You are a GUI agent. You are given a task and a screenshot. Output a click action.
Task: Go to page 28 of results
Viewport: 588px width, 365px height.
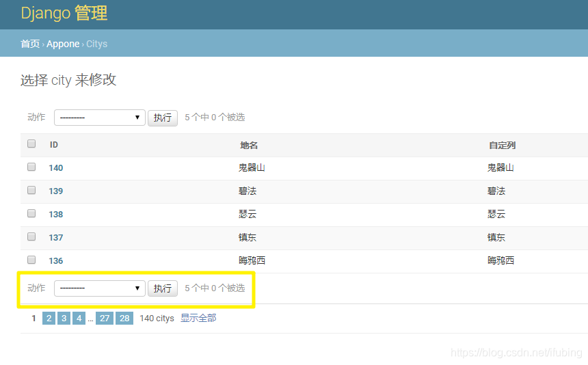pos(124,318)
